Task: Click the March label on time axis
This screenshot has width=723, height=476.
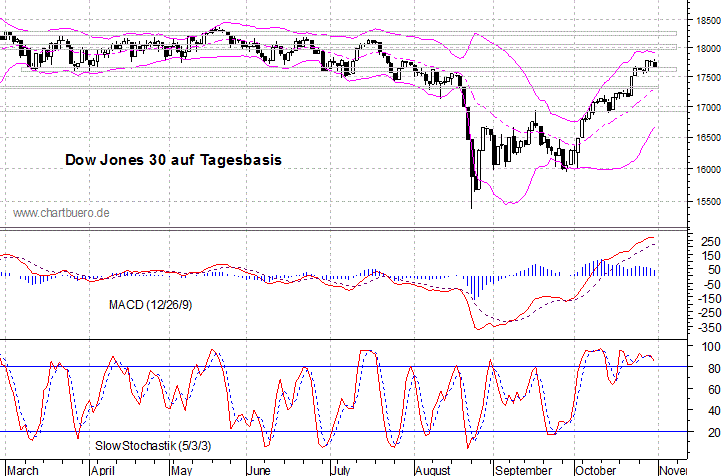Action: click(x=23, y=470)
